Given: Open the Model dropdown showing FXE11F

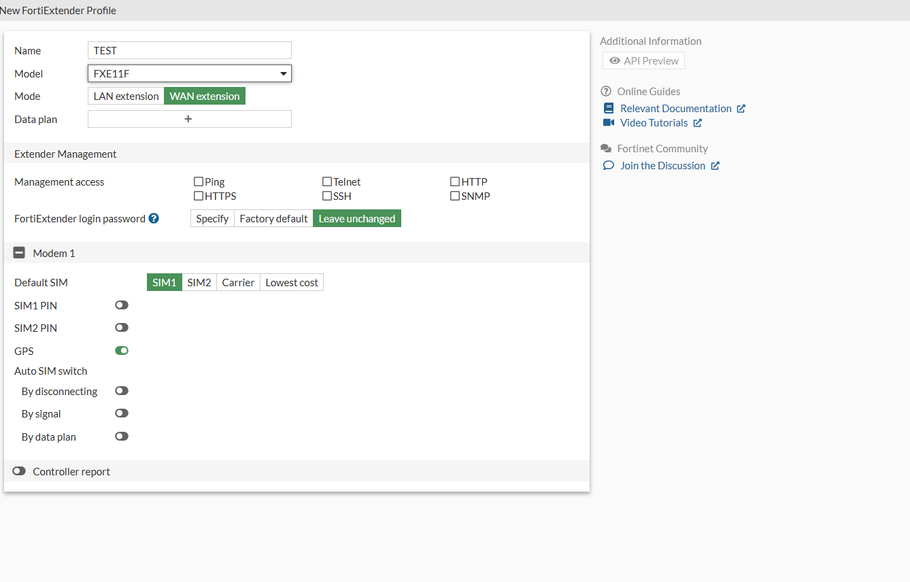Looking at the screenshot, I should (x=190, y=74).
